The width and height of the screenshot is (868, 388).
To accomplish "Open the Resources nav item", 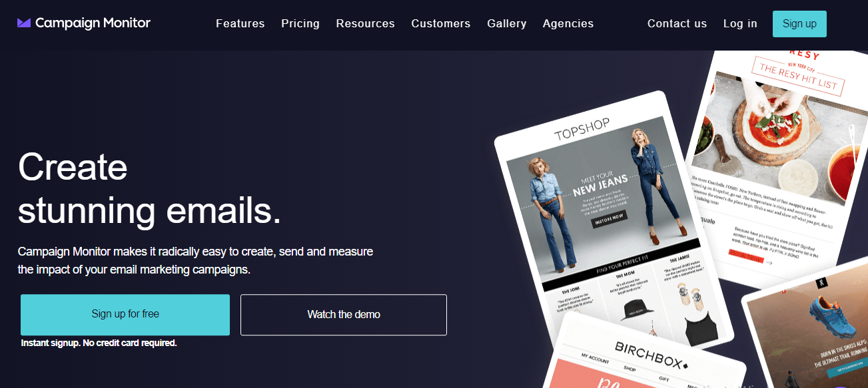I will click(x=365, y=23).
